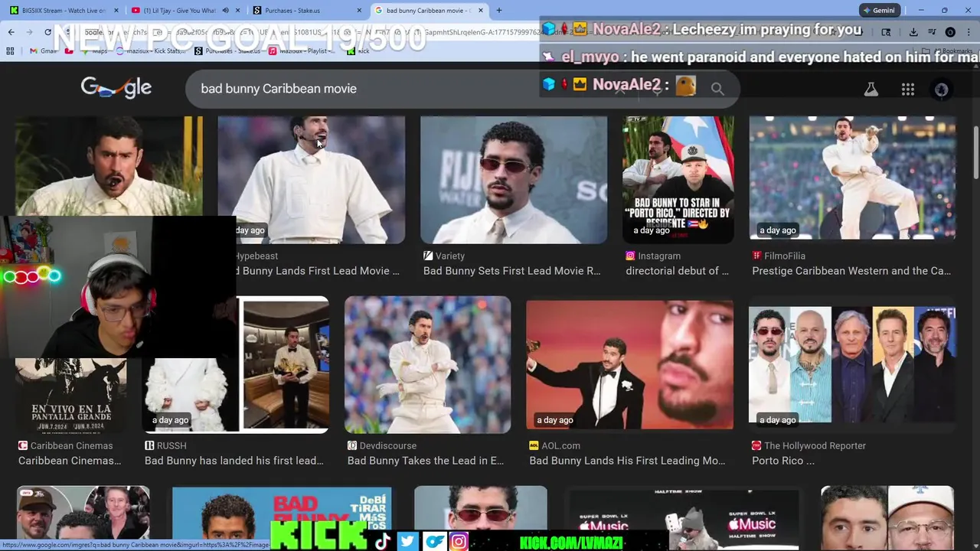The width and height of the screenshot is (980, 551).
Task: Click the FilmoFilia favicon
Action: pos(756,256)
